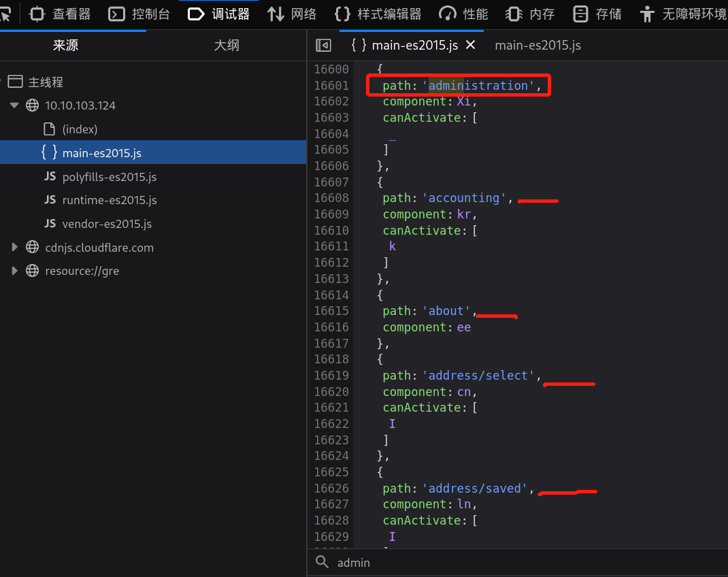Expand the cdnjs.cloudflare.com source group

pos(15,248)
